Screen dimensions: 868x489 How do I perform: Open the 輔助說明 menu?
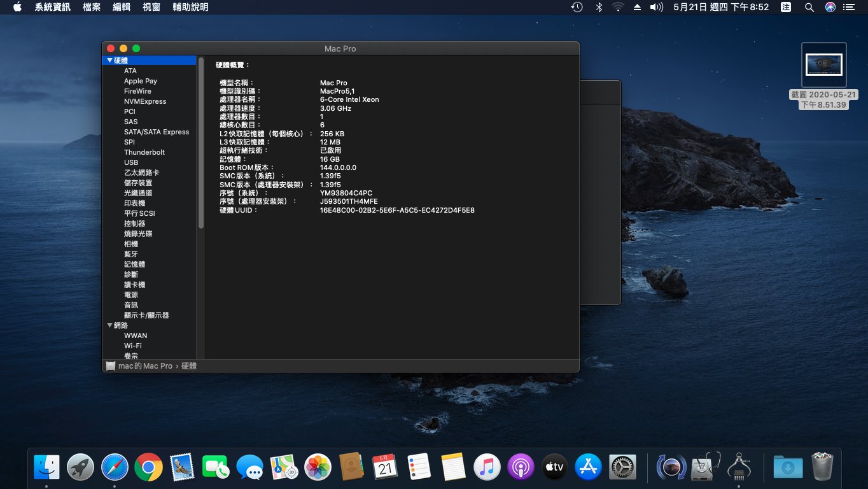click(x=190, y=7)
